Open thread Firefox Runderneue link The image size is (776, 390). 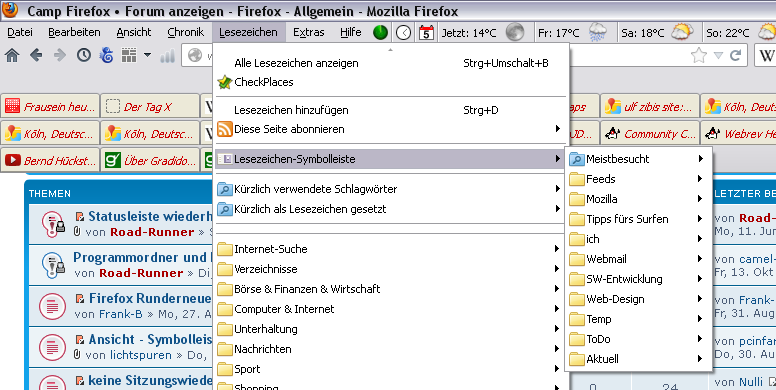[x=149, y=298]
